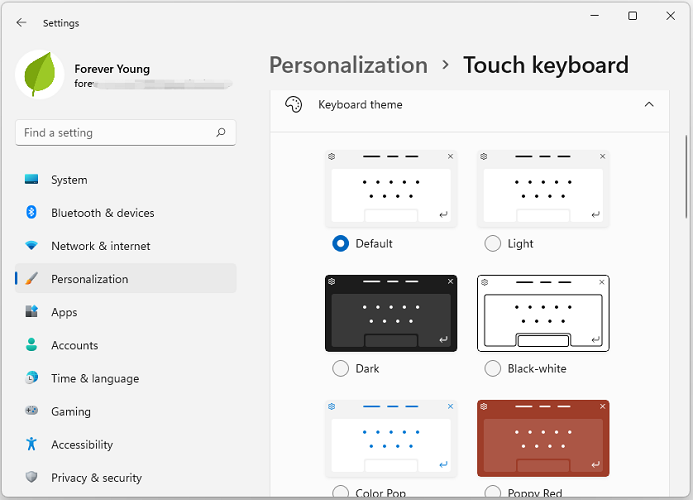Open Accessibility settings
The width and height of the screenshot is (693, 500).
coord(126,444)
